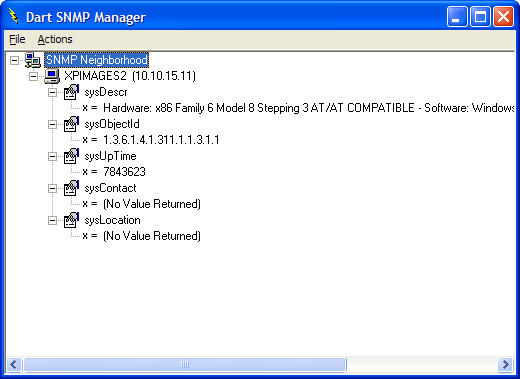Screen dimensions: 520x379
Task: Collapse the sysContact node
Action: pos(52,188)
